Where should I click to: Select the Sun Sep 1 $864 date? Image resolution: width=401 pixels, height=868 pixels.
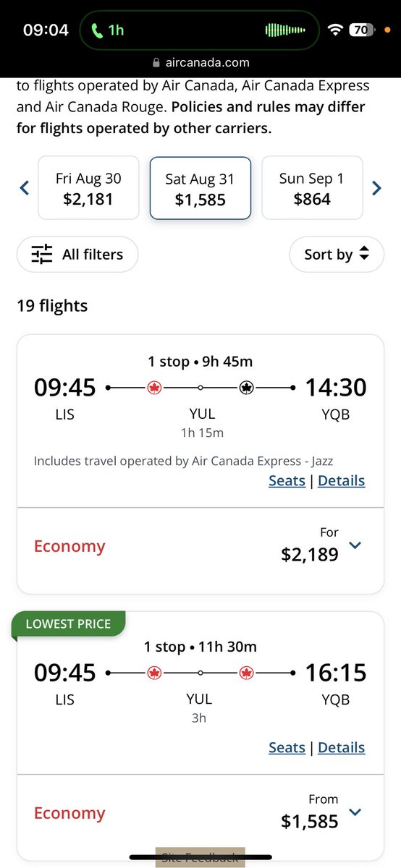[x=312, y=188]
